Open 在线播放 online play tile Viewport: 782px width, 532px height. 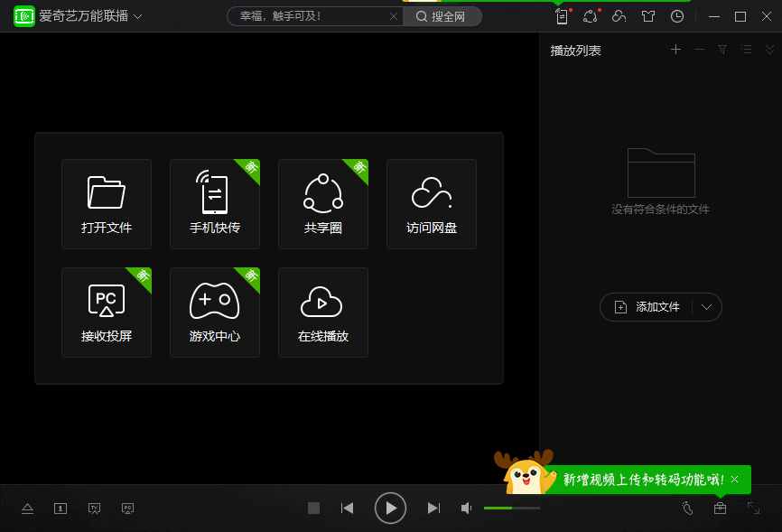pos(323,313)
